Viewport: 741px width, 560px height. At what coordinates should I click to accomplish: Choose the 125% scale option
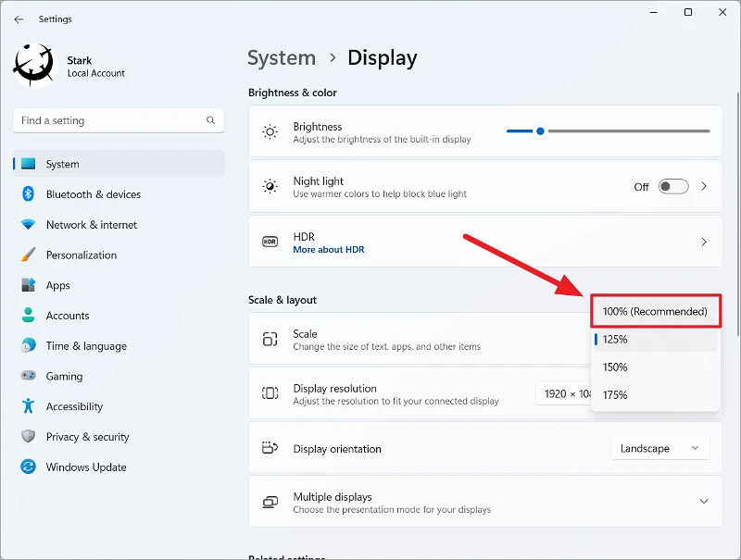click(656, 339)
